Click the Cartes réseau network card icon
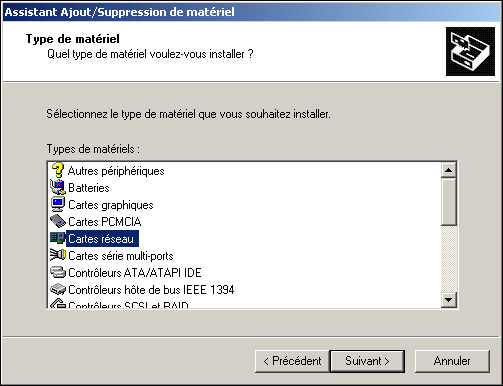This screenshot has height=386, width=503. [57, 238]
